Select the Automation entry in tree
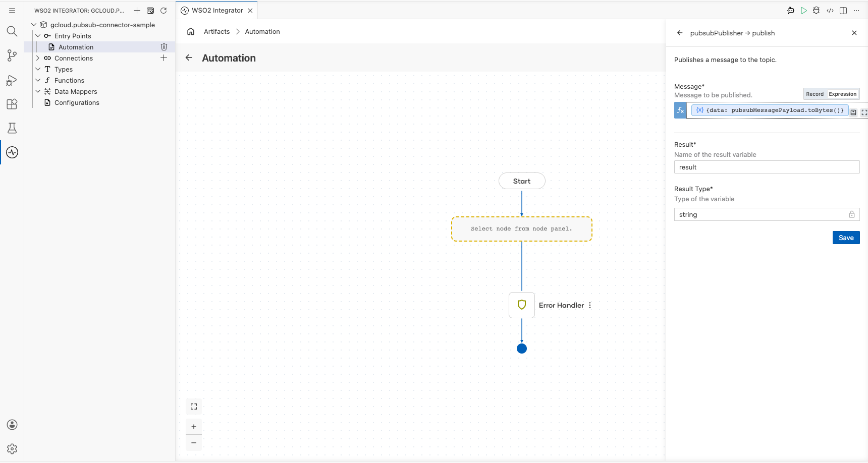868x463 pixels. [x=100, y=47]
